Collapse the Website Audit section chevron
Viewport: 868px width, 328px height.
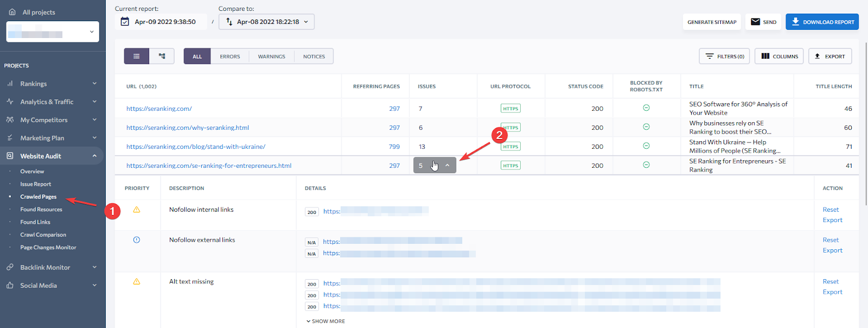(x=94, y=156)
